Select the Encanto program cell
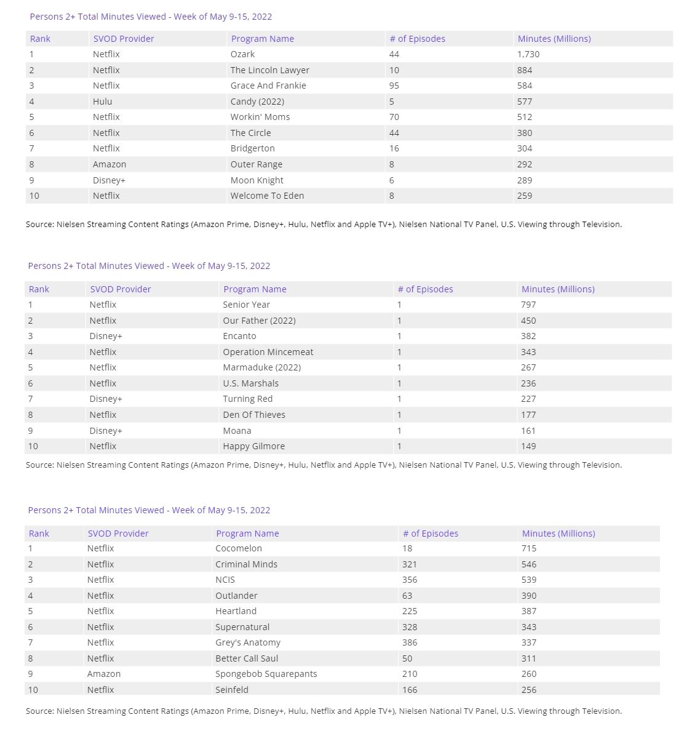The image size is (700, 736). click(239, 336)
